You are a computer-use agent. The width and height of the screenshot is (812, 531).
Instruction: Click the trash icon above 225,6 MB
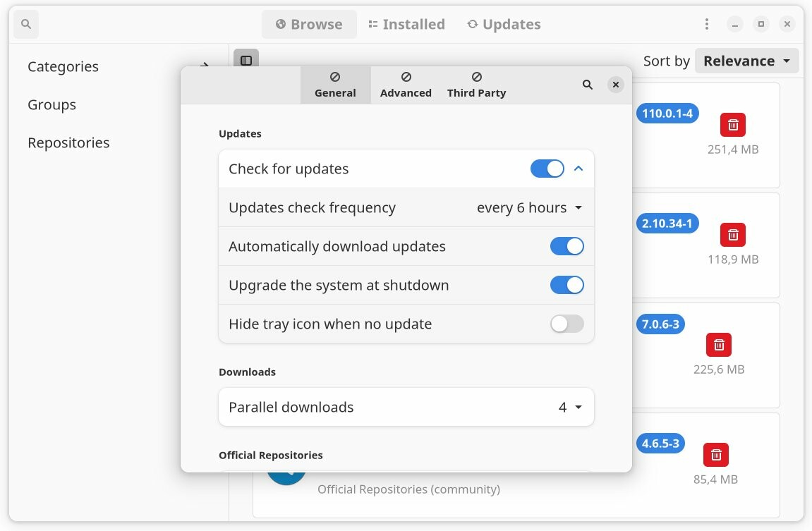pos(719,345)
